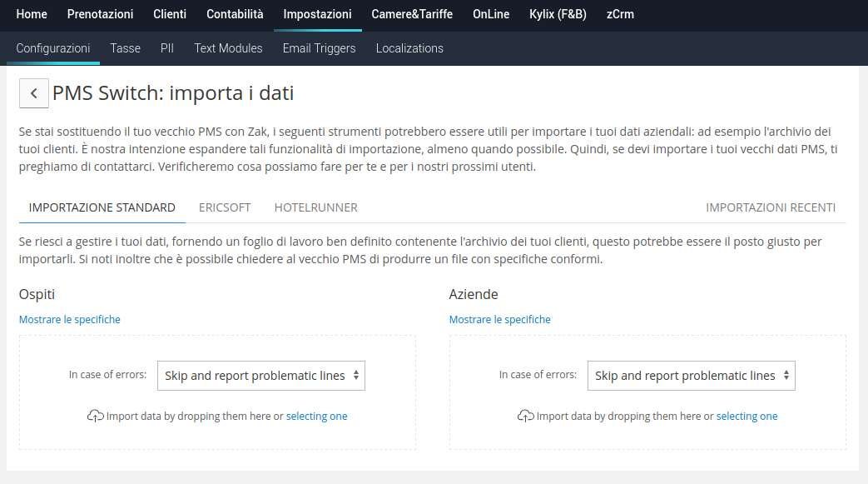868x484 pixels.
Task: Click 'selecting one' link under Aziende
Action: pyautogui.click(x=746, y=416)
